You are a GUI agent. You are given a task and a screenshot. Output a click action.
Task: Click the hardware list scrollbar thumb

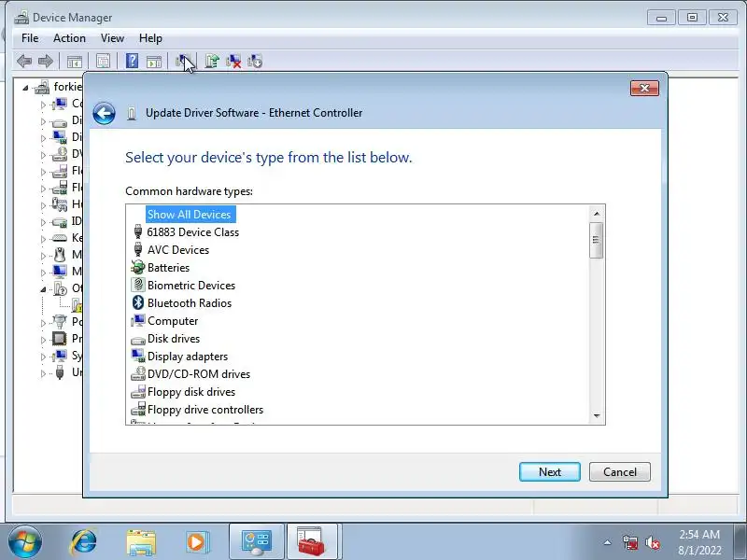coord(597,240)
